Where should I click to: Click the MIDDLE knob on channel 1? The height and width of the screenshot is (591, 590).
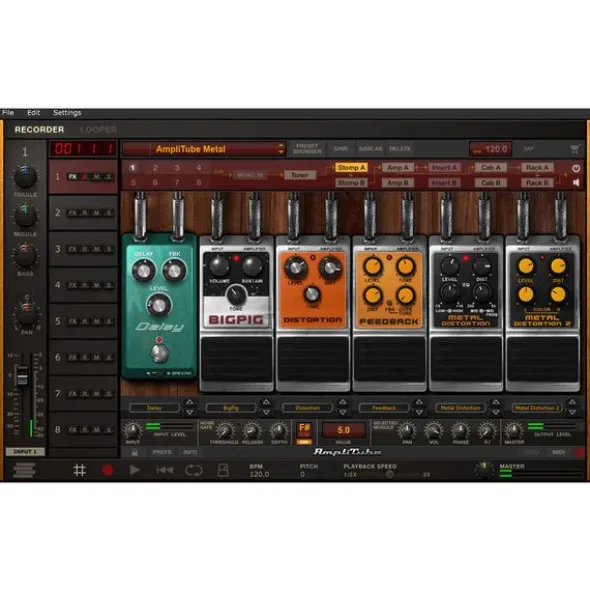[25, 216]
